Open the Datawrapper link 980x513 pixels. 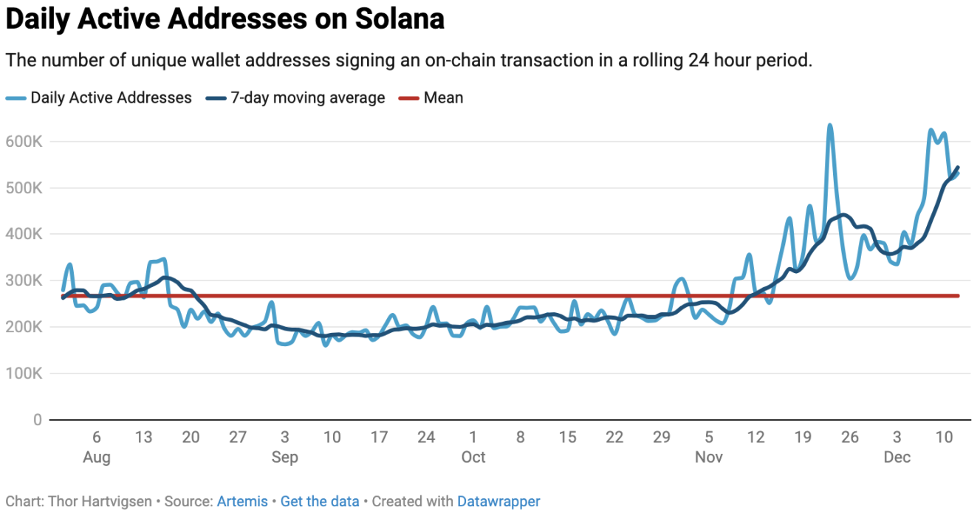pyautogui.click(x=498, y=502)
